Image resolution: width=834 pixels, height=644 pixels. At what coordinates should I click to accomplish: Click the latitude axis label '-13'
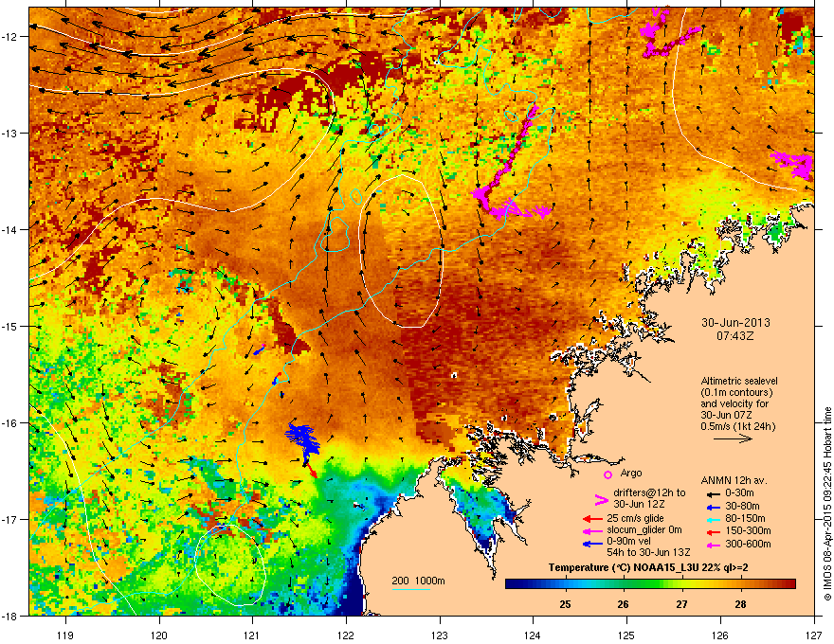[x=10, y=133]
